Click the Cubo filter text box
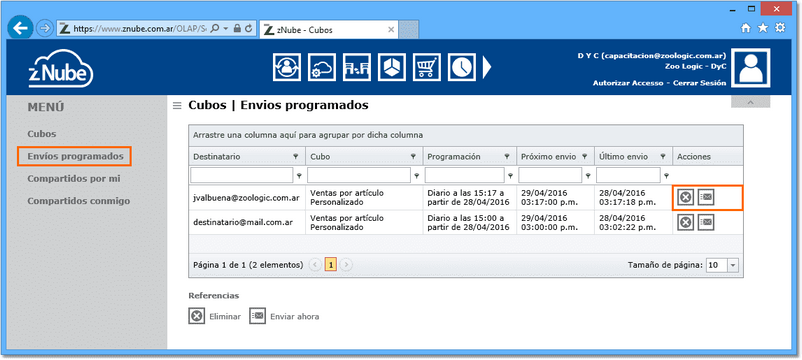 pyautogui.click(x=359, y=175)
